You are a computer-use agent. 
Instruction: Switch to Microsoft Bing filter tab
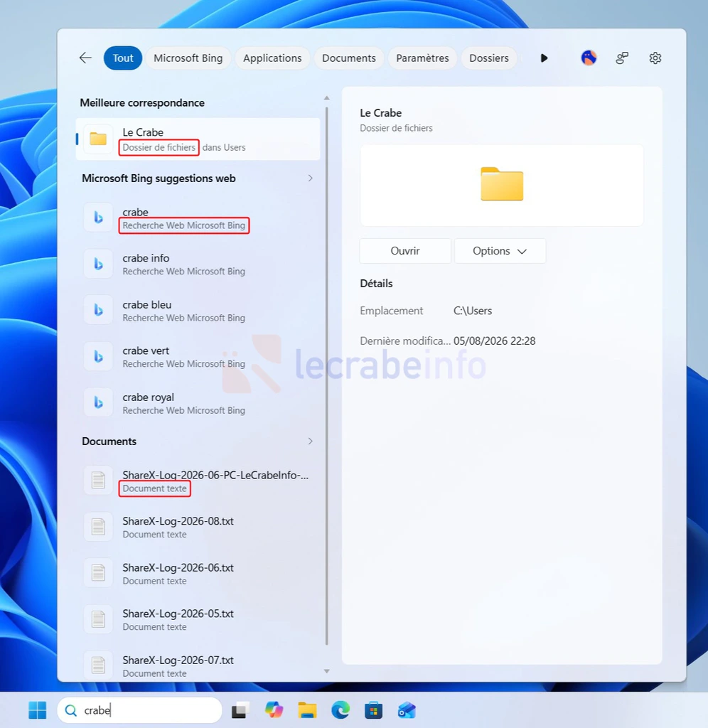tap(188, 58)
